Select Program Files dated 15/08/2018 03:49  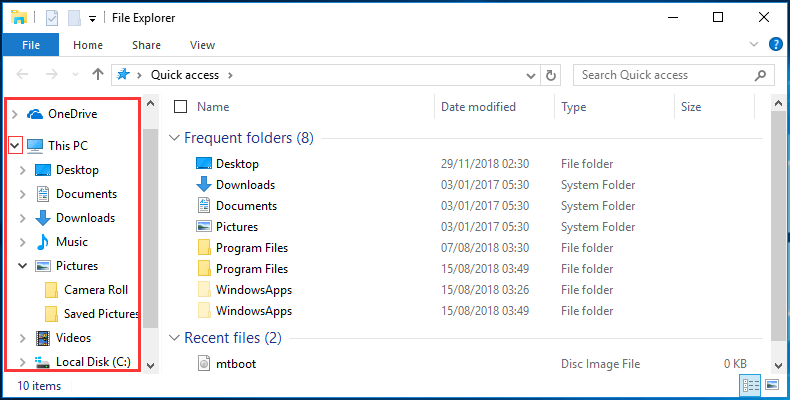coord(252,269)
